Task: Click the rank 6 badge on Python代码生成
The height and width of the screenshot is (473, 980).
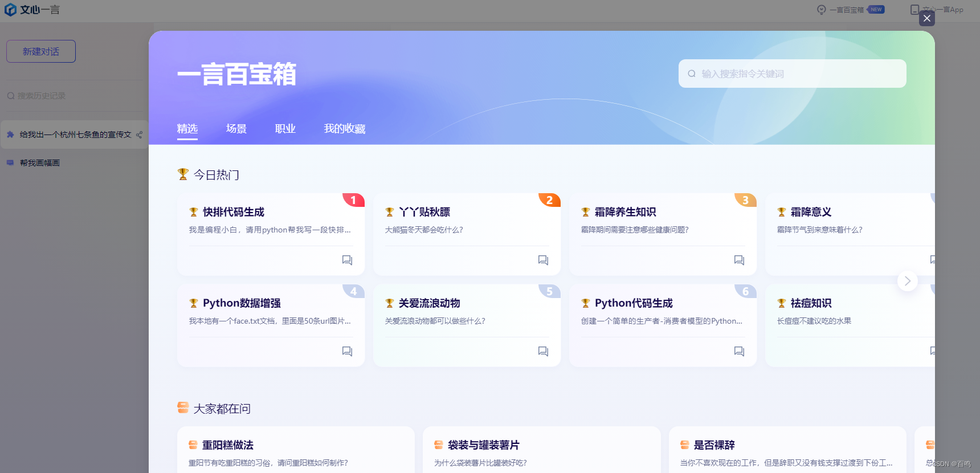Action: pos(745,291)
